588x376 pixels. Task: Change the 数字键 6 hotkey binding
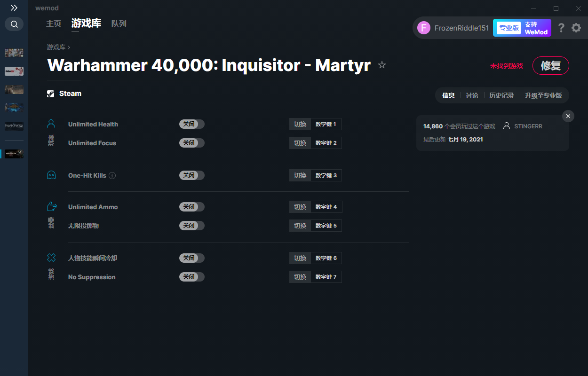(x=326, y=258)
